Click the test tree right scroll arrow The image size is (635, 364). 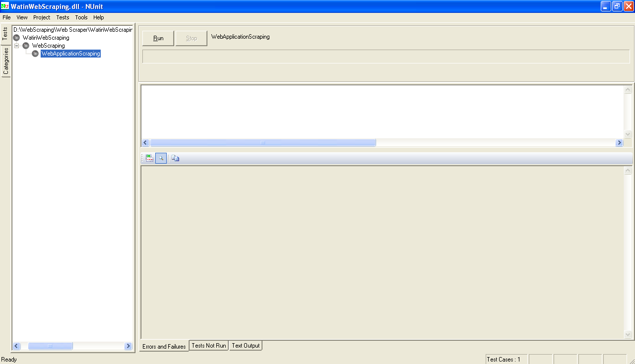[128, 346]
